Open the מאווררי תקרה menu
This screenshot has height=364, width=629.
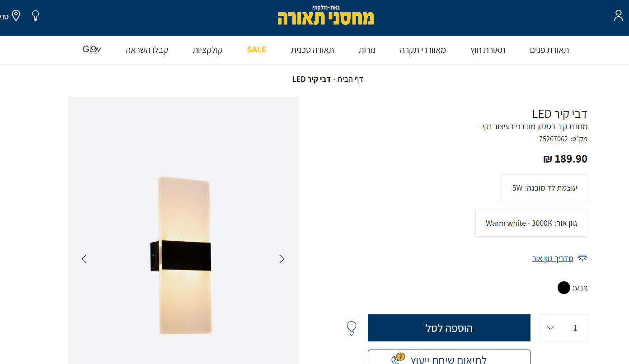pos(423,50)
